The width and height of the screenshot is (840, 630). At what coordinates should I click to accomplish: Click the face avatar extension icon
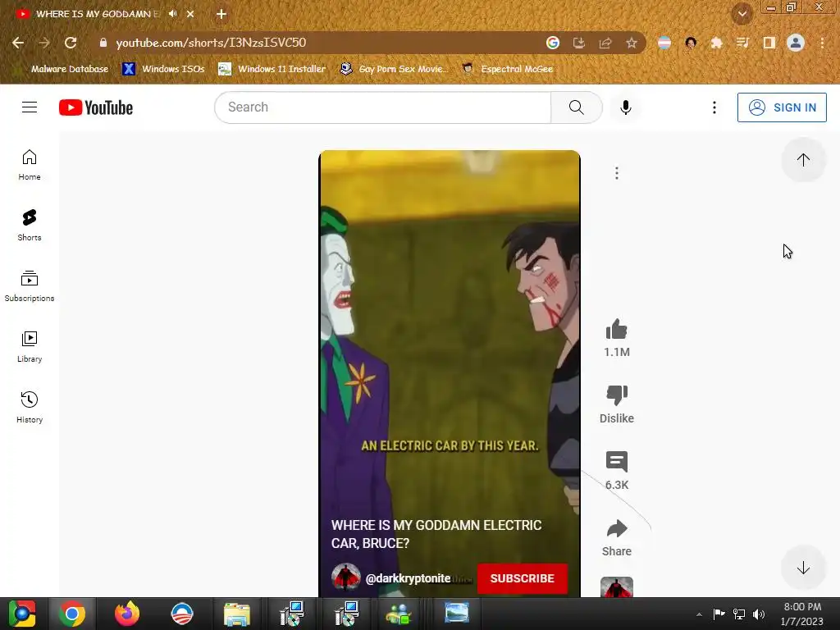tap(691, 43)
